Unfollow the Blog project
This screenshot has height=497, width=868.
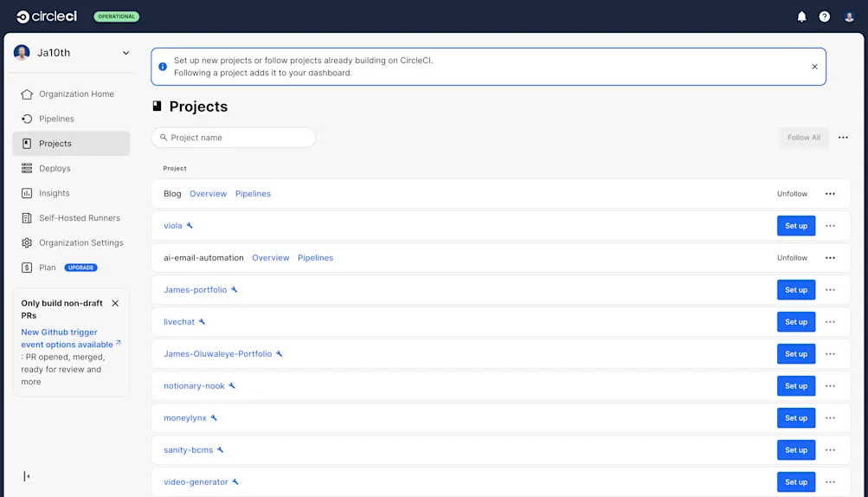[x=792, y=194]
